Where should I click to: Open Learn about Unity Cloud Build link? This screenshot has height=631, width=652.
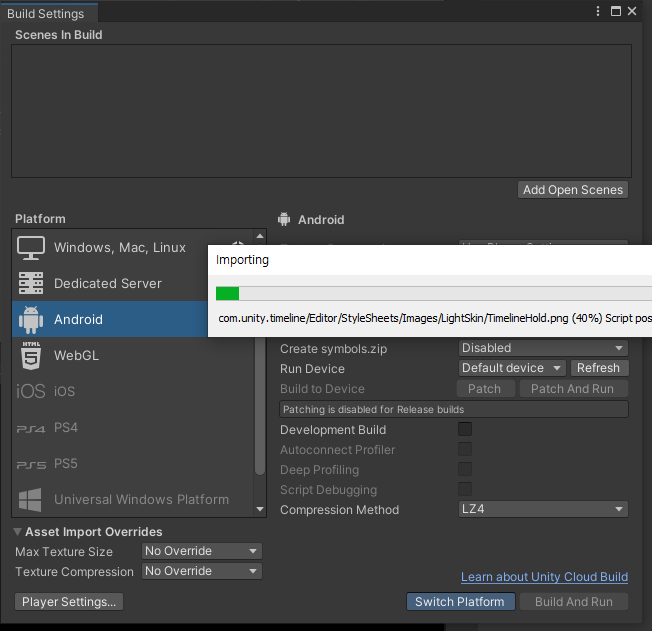coord(544,577)
